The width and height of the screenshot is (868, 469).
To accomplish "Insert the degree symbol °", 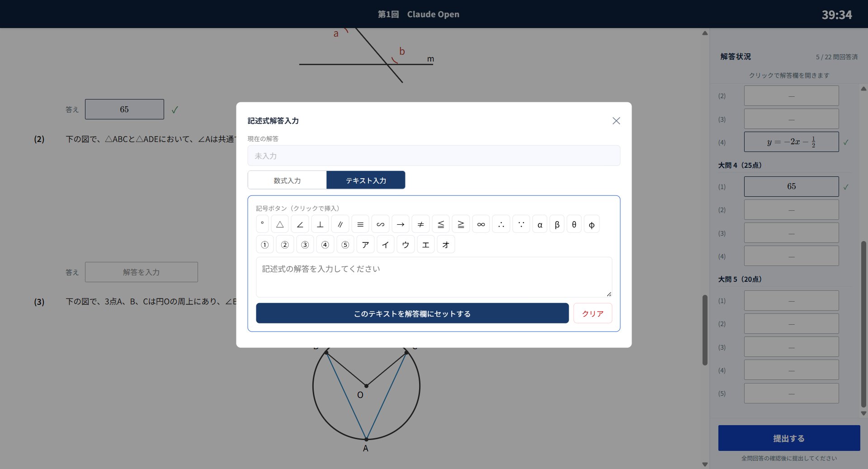I will click(262, 224).
